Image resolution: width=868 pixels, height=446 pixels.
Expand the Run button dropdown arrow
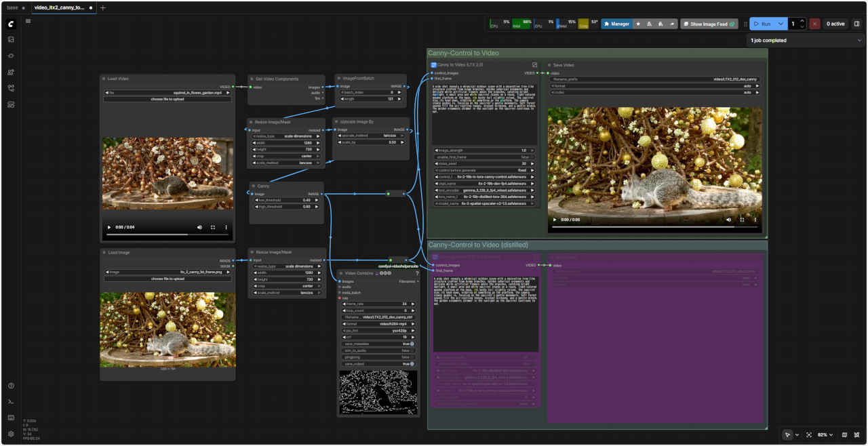[x=781, y=24]
